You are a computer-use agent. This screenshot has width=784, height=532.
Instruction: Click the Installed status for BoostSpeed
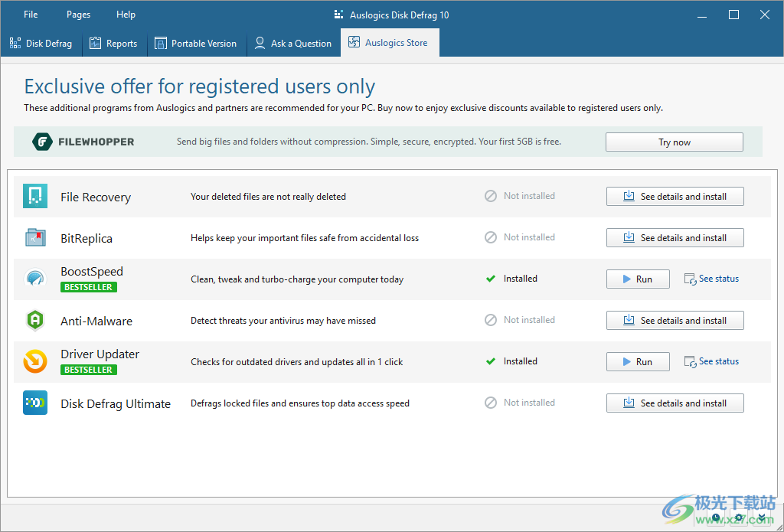[511, 279]
